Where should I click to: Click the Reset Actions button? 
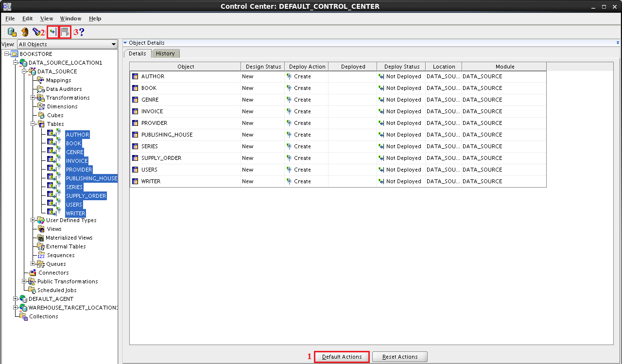click(x=400, y=357)
